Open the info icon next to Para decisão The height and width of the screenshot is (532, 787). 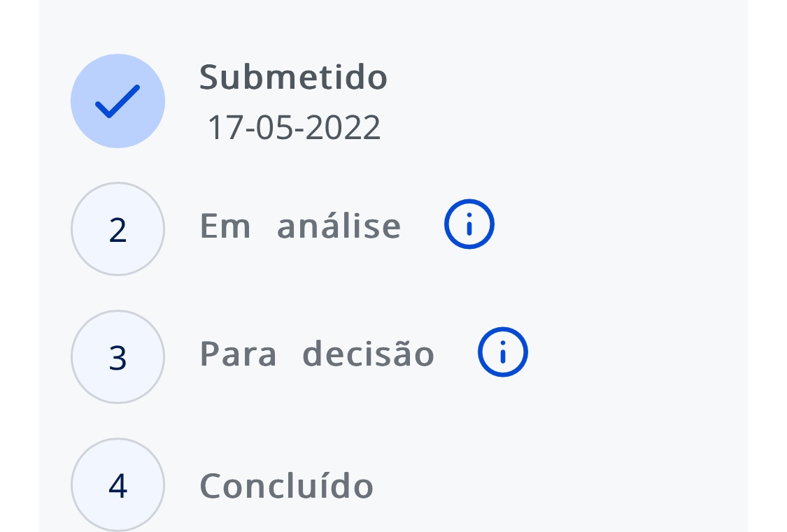tap(503, 352)
